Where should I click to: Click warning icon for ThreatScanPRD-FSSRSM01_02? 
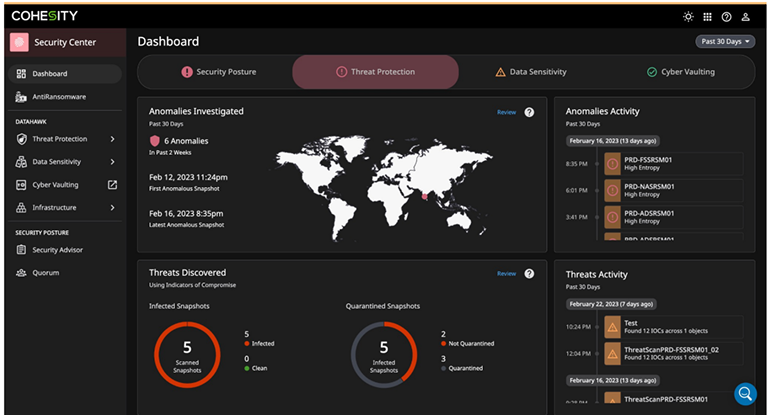pos(612,354)
